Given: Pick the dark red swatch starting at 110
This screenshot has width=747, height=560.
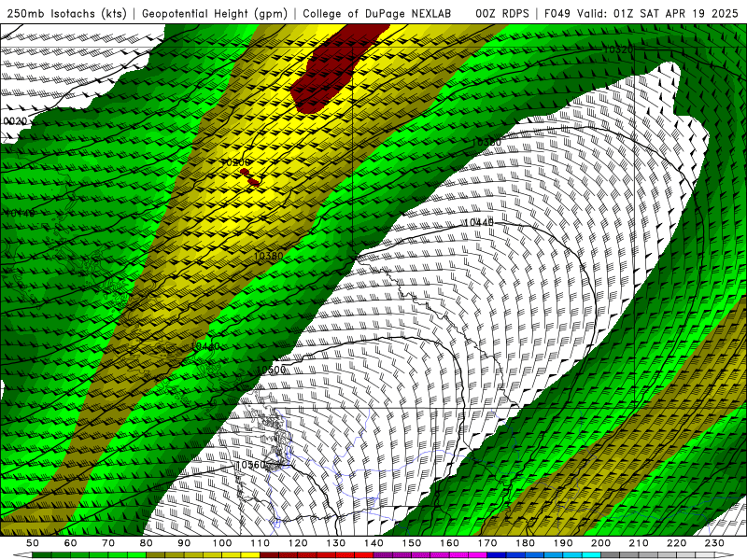Looking at the screenshot, I should (x=270, y=555).
